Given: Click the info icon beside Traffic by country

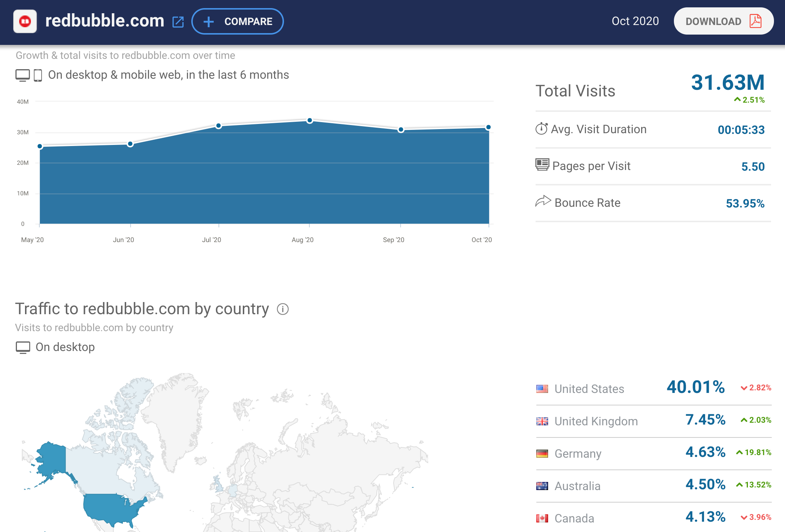Looking at the screenshot, I should pos(283,309).
